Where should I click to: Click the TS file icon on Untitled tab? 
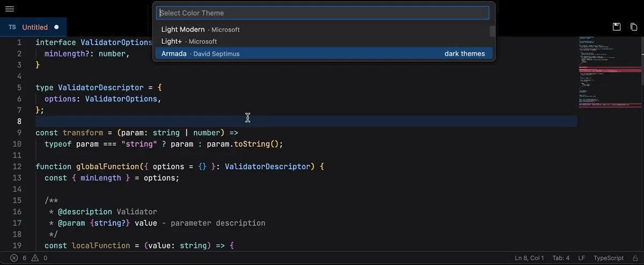point(12,27)
